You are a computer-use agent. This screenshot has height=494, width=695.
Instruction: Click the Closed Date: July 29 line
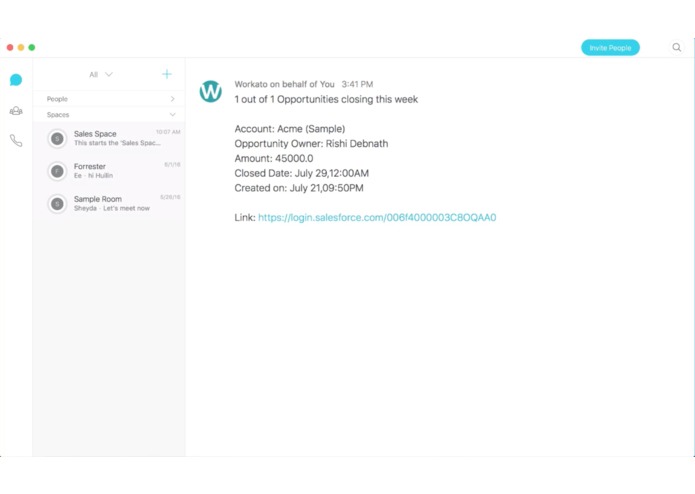coord(301,173)
